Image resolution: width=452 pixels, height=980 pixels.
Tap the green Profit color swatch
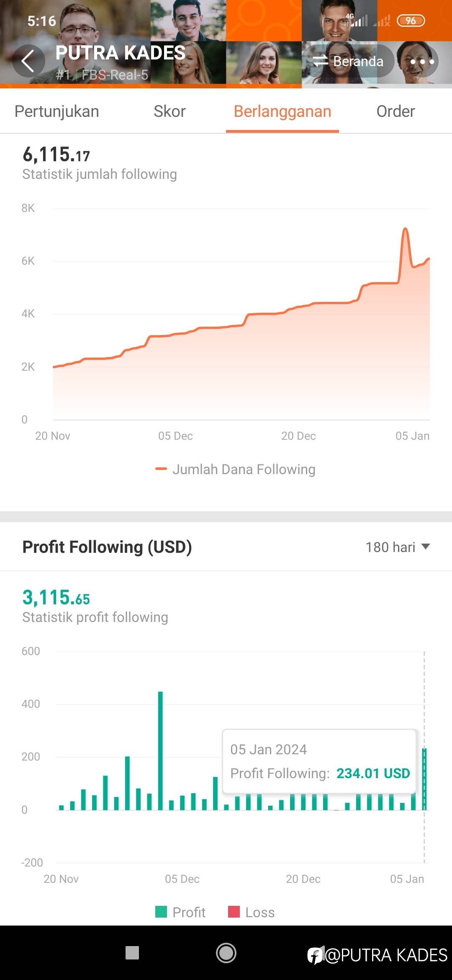161,912
